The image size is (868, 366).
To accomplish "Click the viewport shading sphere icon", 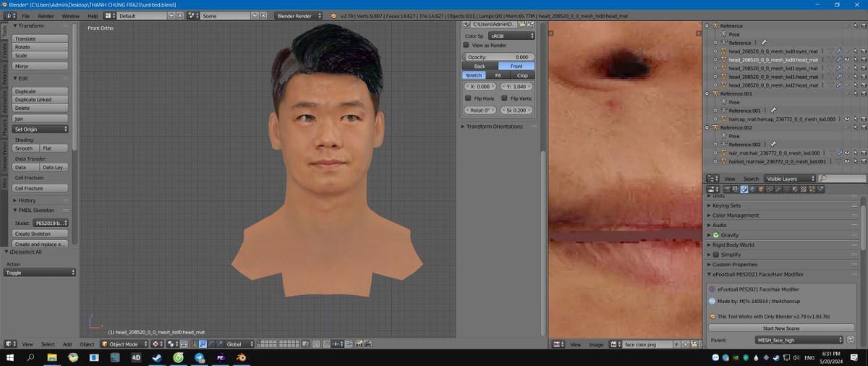I will (x=157, y=344).
